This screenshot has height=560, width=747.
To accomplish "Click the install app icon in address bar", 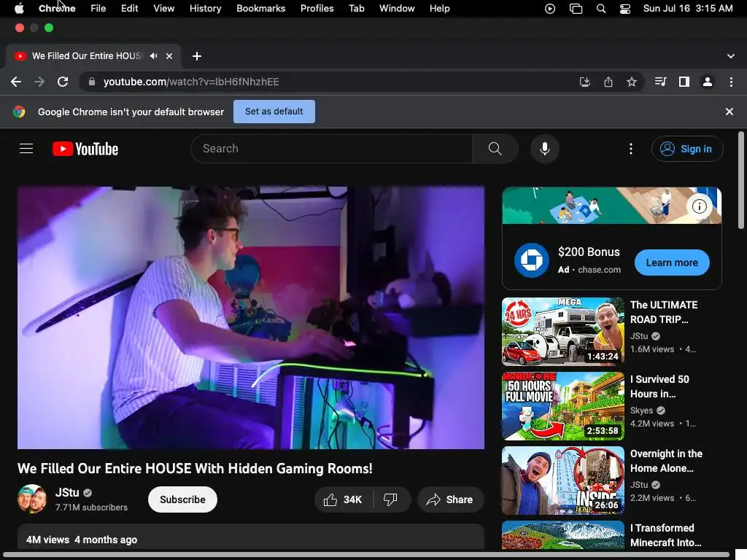I will pyautogui.click(x=585, y=82).
